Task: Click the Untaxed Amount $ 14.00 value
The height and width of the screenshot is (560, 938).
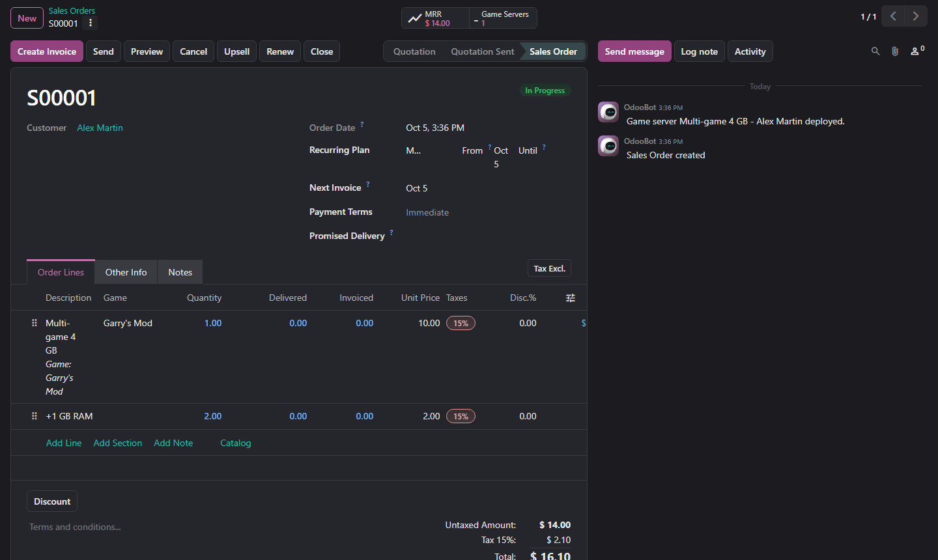Action: pos(555,525)
